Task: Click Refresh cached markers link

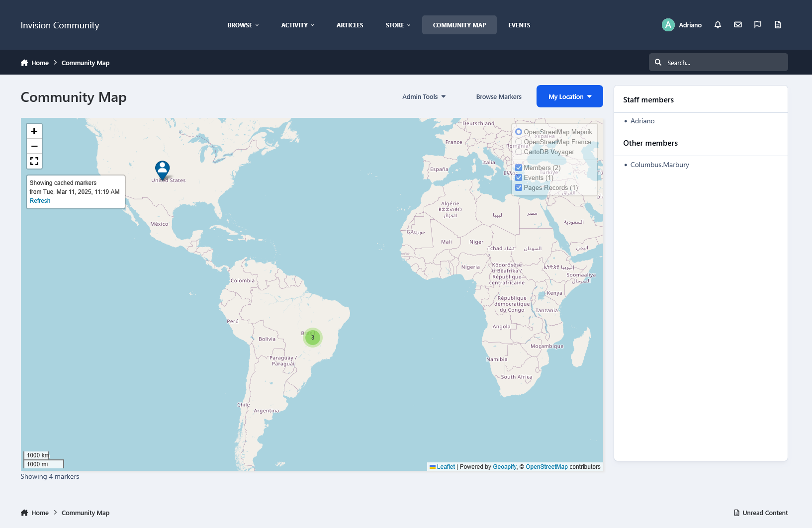Action: pyautogui.click(x=40, y=201)
